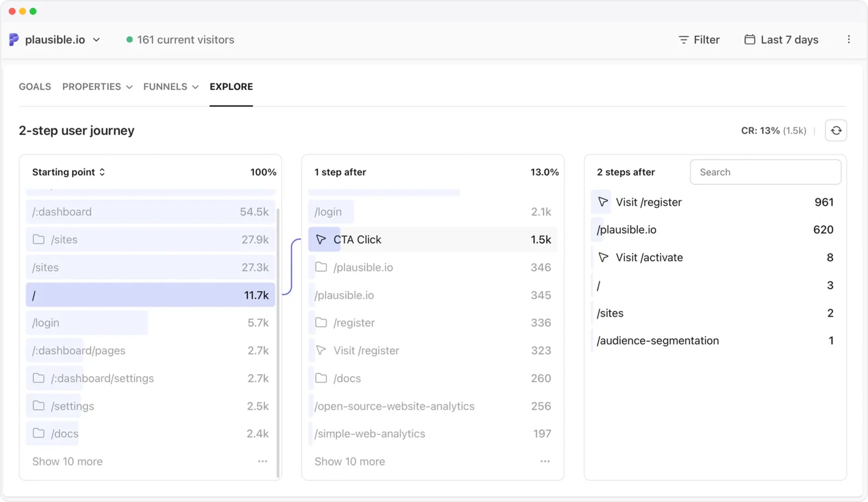Select /plausible.io row with 345 visitors
Viewport: 868px width, 502px height.
(x=432, y=295)
